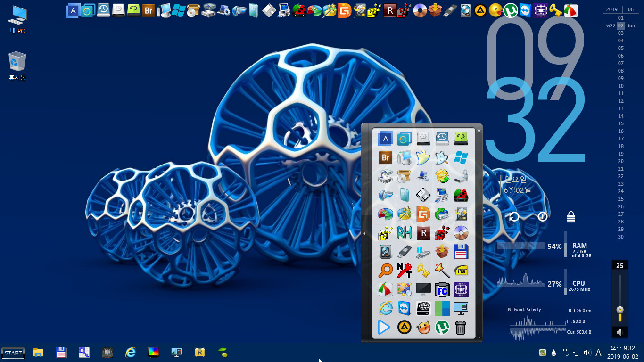Open the taskbar clock showing 오후 9:32
Viewport: 644px width, 362px height.
click(x=623, y=352)
